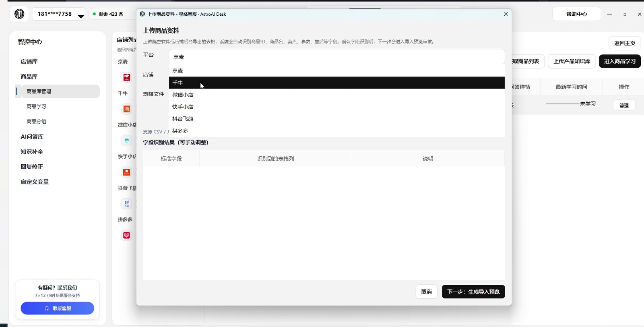Image resolution: width=644 pixels, height=327 pixels.
Task: Click the AstroAI logo icon at top left
Action: [x=19, y=14]
